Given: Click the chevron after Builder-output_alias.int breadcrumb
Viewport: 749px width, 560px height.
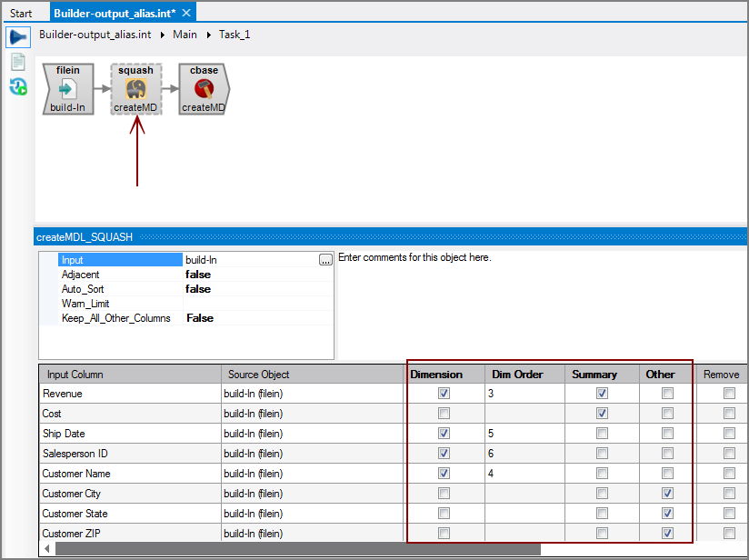Looking at the screenshot, I should (164, 35).
